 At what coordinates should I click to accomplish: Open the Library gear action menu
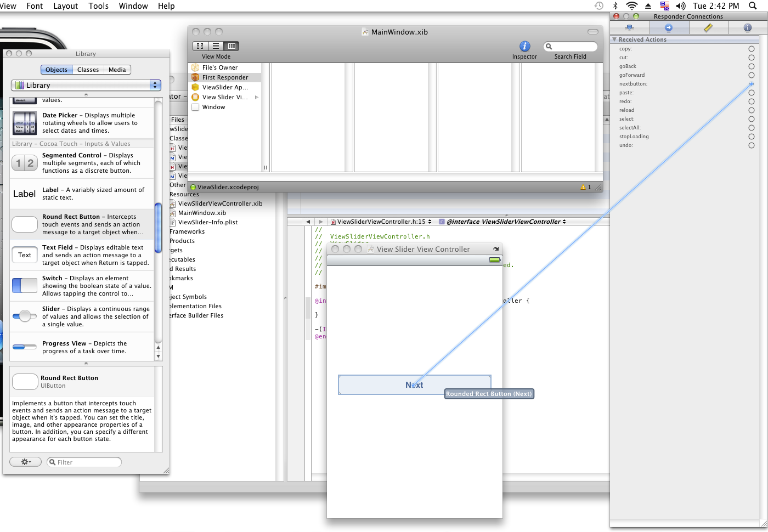[x=26, y=462]
